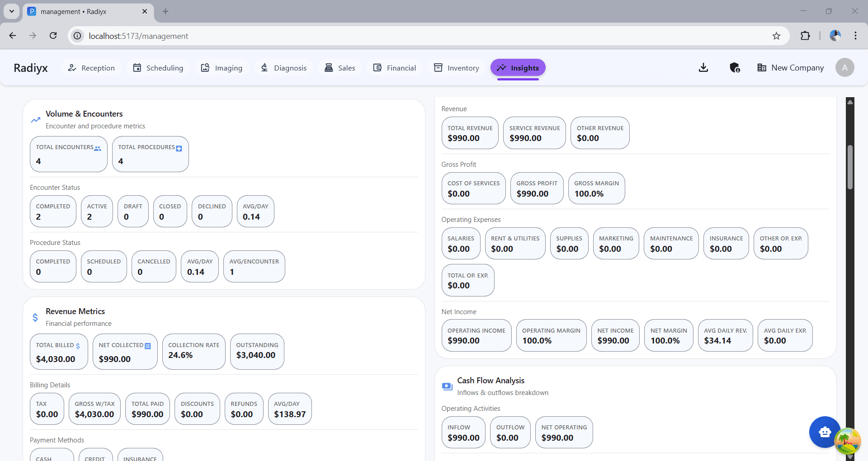Click people icon in Total Encounters card
The width and height of the screenshot is (868, 461).
(x=98, y=148)
